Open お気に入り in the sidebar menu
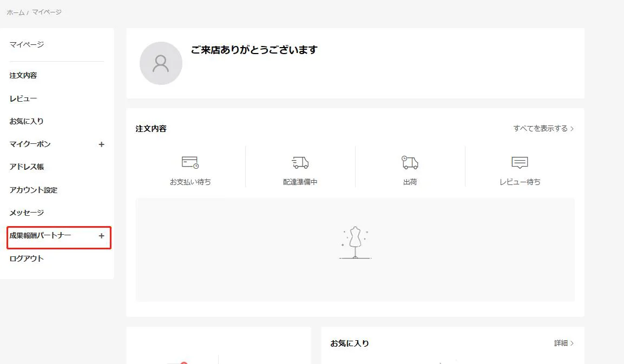624x364 pixels. 27,122
